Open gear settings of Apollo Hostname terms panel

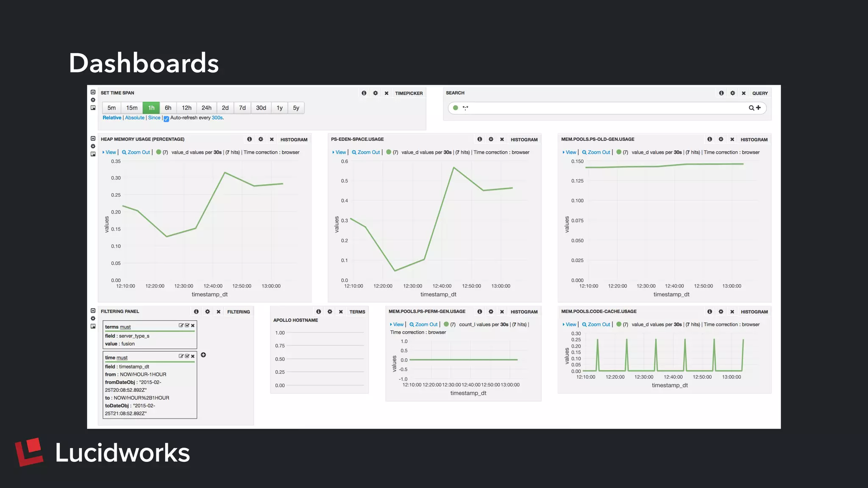coord(330,312)
